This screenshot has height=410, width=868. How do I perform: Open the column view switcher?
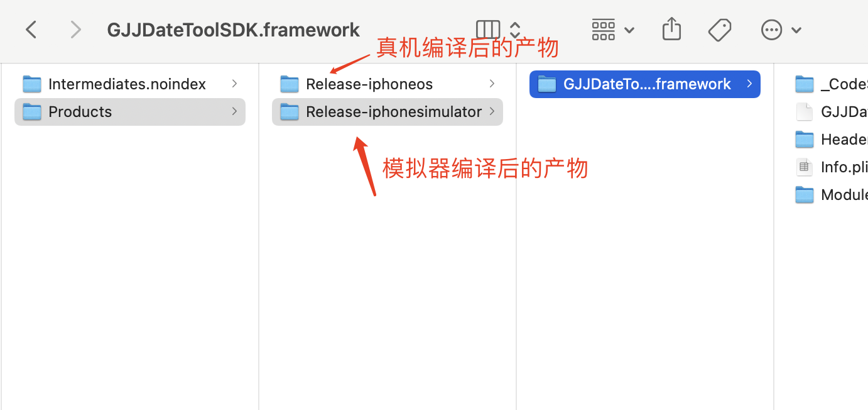click(x=488, y=30)
